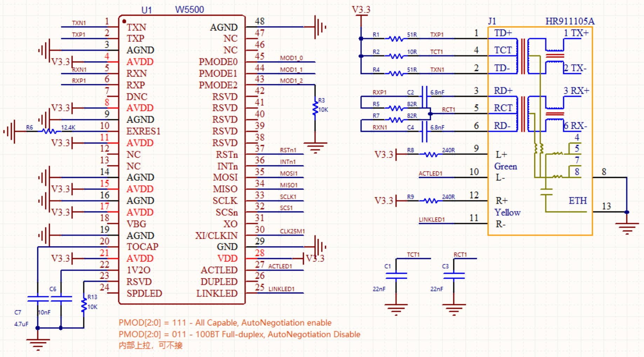Click resistor R1 51R symbol
Screen dimensions: 644x357
tap(396, 39)
